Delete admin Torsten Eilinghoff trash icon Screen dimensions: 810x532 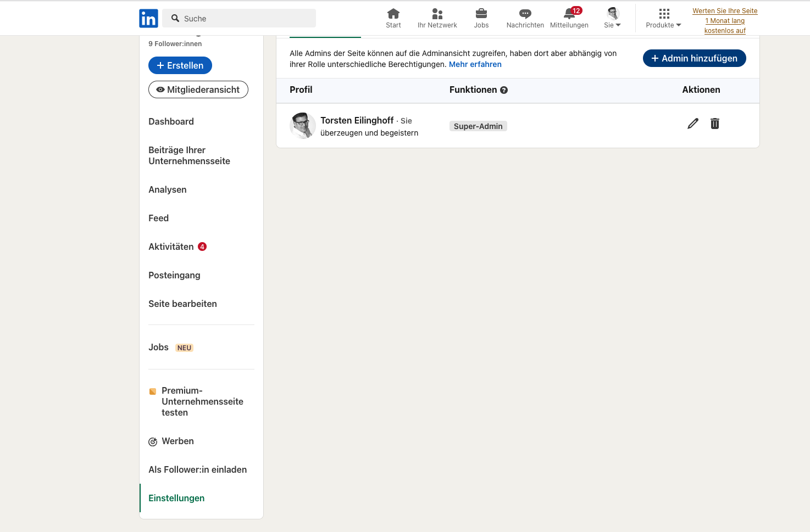pos(714,124)
